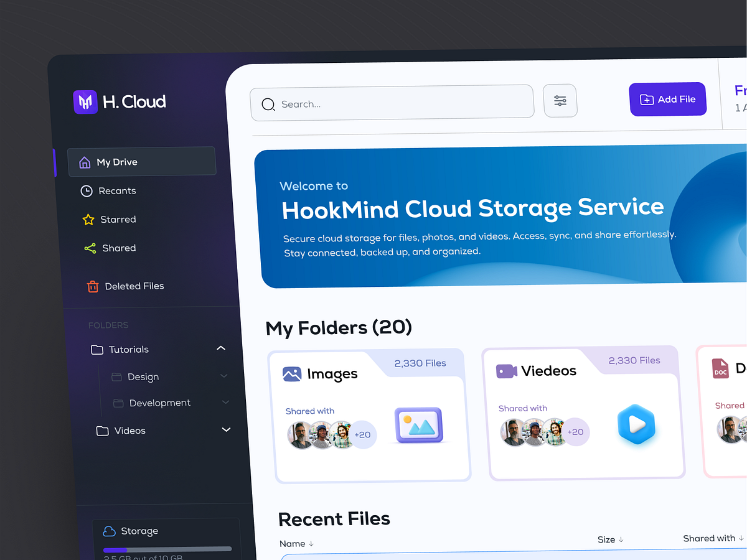
Task: Select the camera icon on the Viedeos card
Action: [x=506, y=370]
